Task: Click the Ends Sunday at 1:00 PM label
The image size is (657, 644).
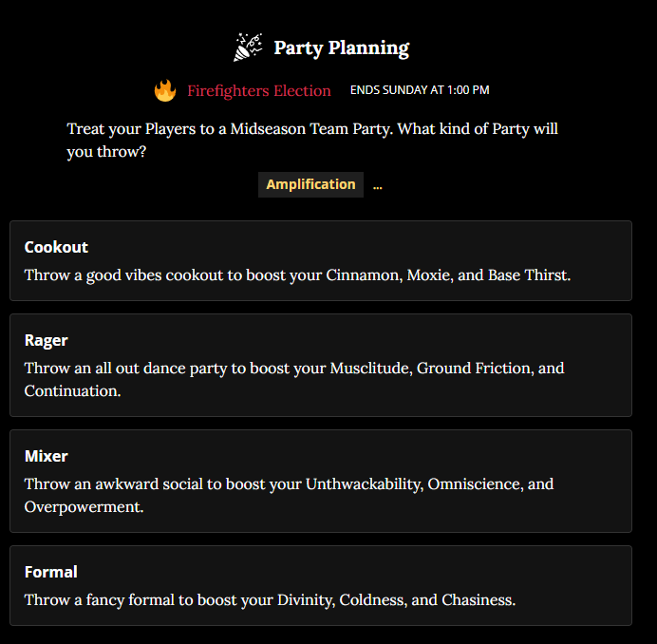Action: coord(420,91)
